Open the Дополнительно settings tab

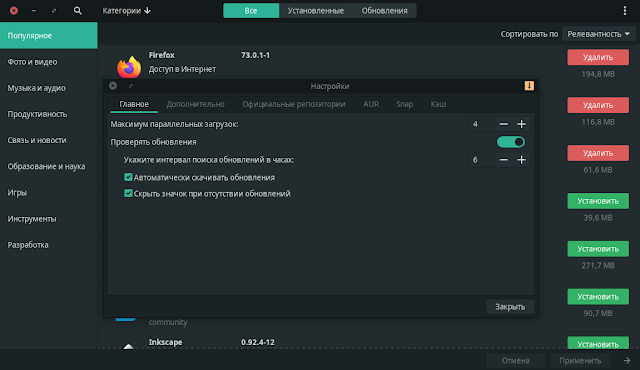pyautogui.click(x=196, y=104)
